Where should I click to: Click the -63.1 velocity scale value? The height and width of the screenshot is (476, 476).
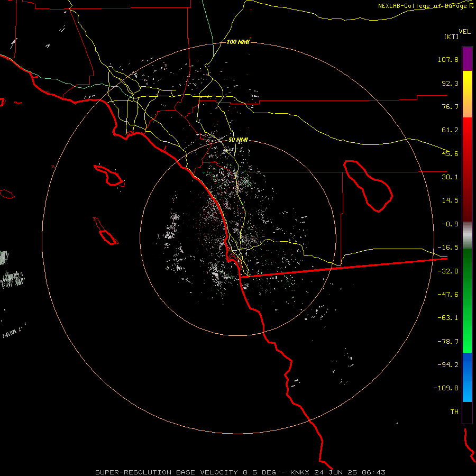(x=448, y=318)
